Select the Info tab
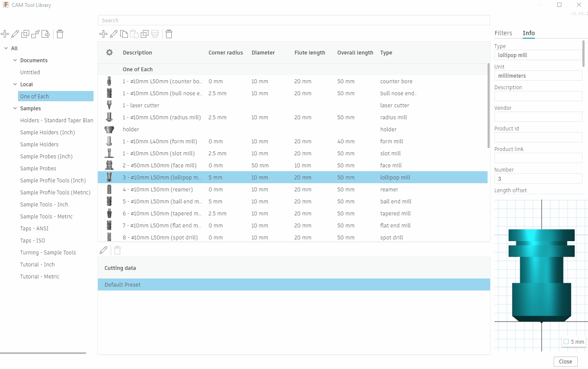The height and width of the screenshot is (369, 588). point(528,33)
